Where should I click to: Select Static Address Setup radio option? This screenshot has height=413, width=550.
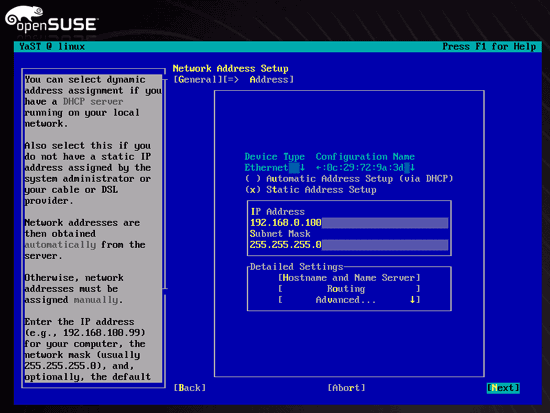(x=311, y=190)
